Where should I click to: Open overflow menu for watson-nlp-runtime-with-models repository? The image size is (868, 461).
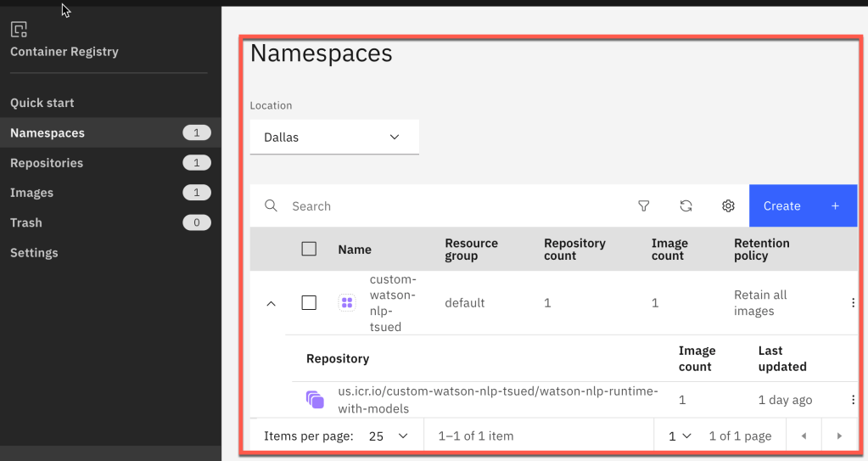[x=853, y=400]
